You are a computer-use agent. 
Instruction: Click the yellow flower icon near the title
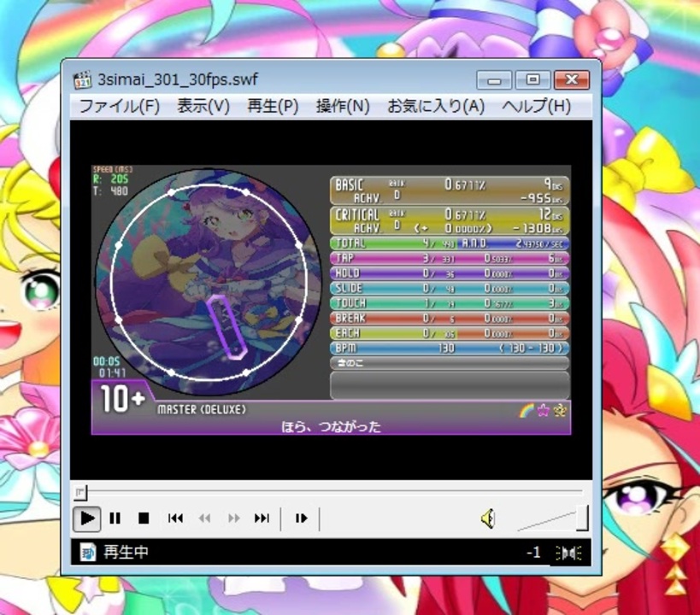[x=559, y=411]
